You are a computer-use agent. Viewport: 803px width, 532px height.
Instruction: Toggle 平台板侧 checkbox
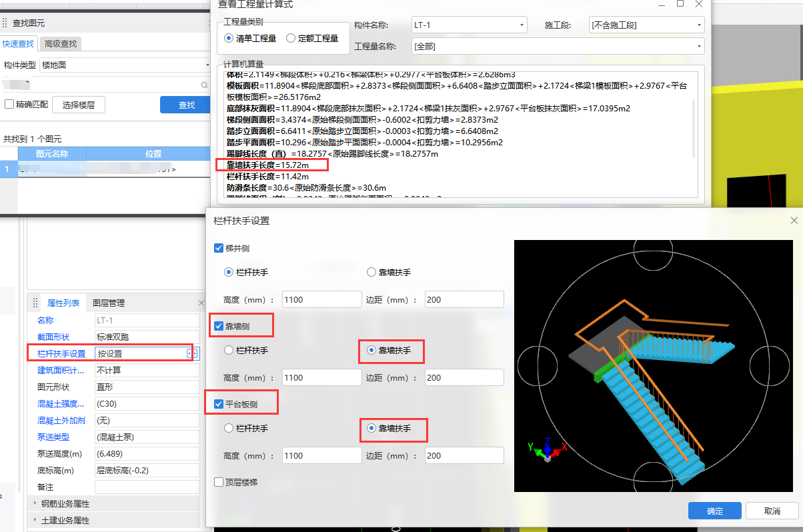[x=219, y=404]
